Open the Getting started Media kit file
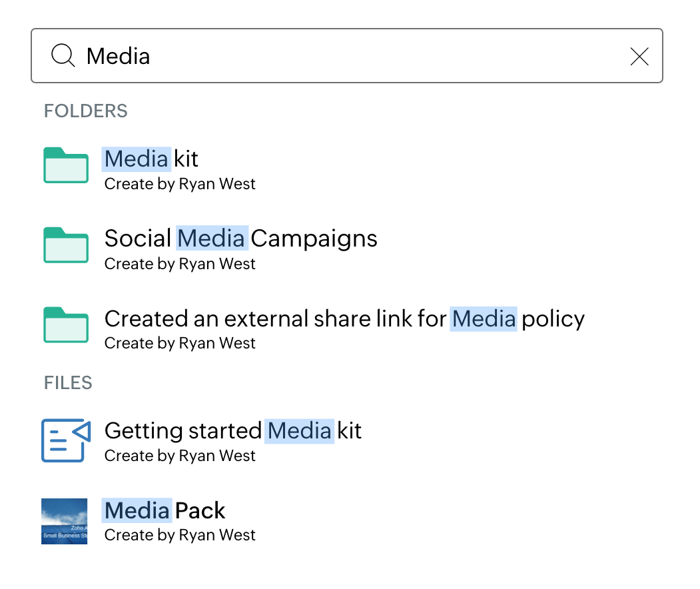Image resolution: width=700 pixels, height=589 pixels. pyautogui.click(x=233, y=431)
